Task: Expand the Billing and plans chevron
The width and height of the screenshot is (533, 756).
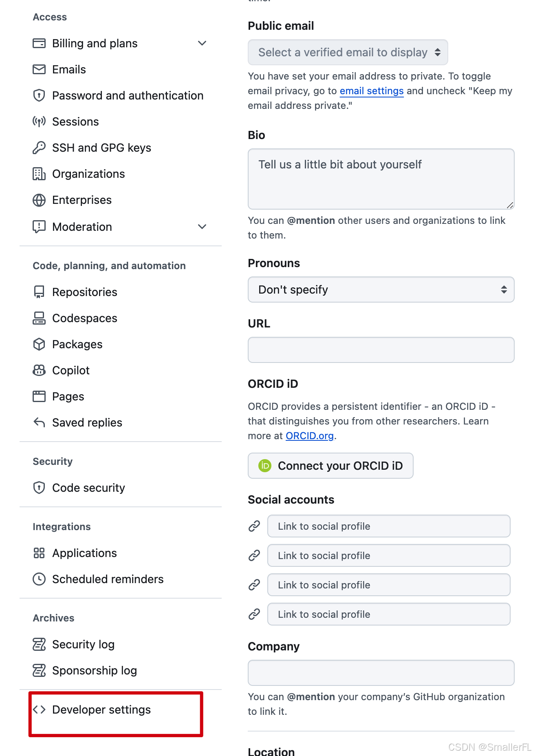Action: click(x=202, y=43)
